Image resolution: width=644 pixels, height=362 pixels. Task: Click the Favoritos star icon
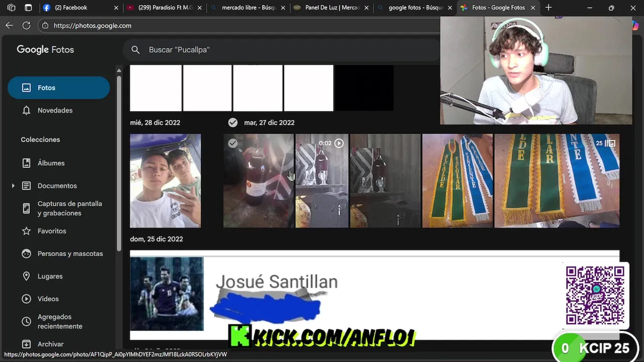[x=27, y=231]
